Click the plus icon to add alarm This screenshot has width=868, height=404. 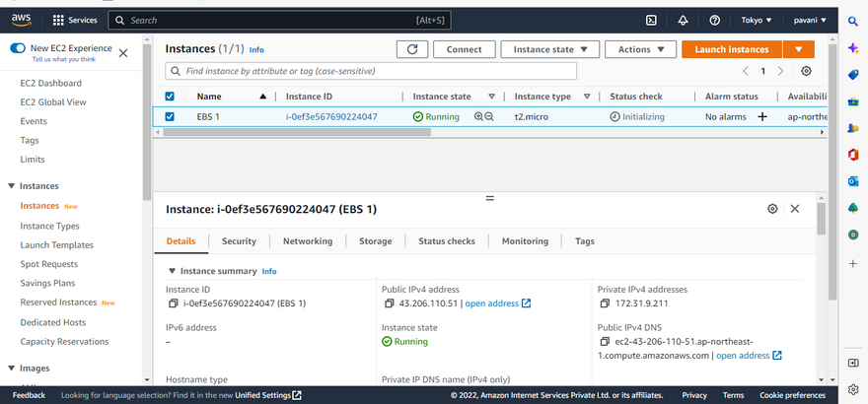click(761, 116)
